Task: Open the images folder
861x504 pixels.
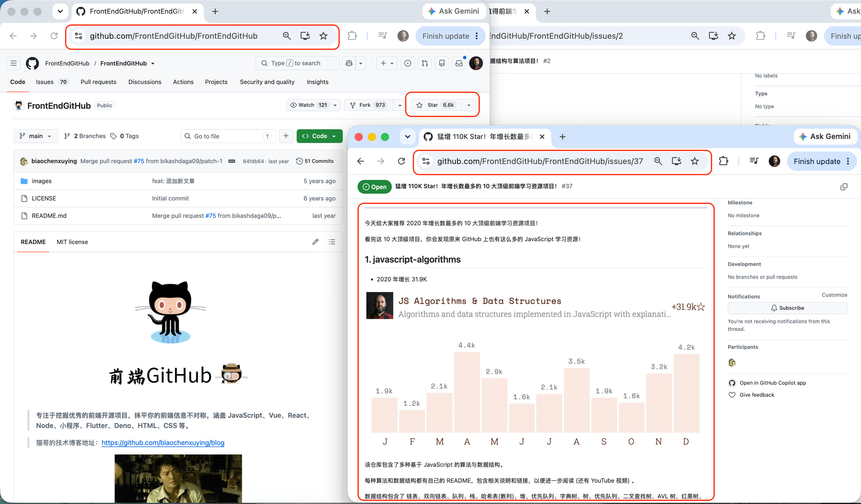Action: tap(41, 181)
